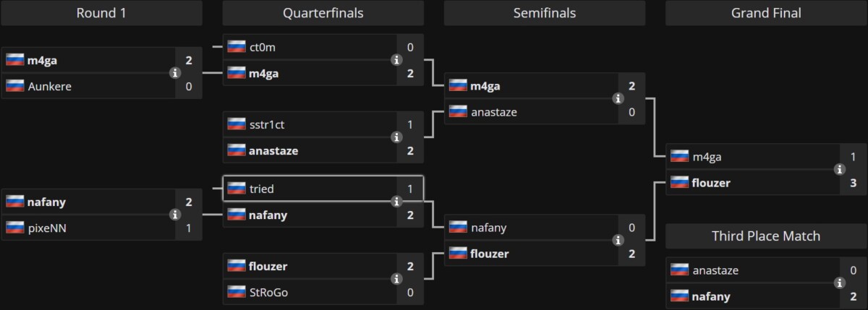Open info for nafany vs flouzer semifinal
The image size is (868, 310).
[617, 241]
